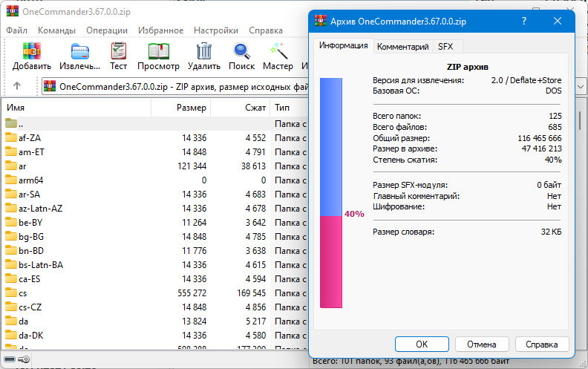Confirm the dialog with OK button

[x=422, y=344]
